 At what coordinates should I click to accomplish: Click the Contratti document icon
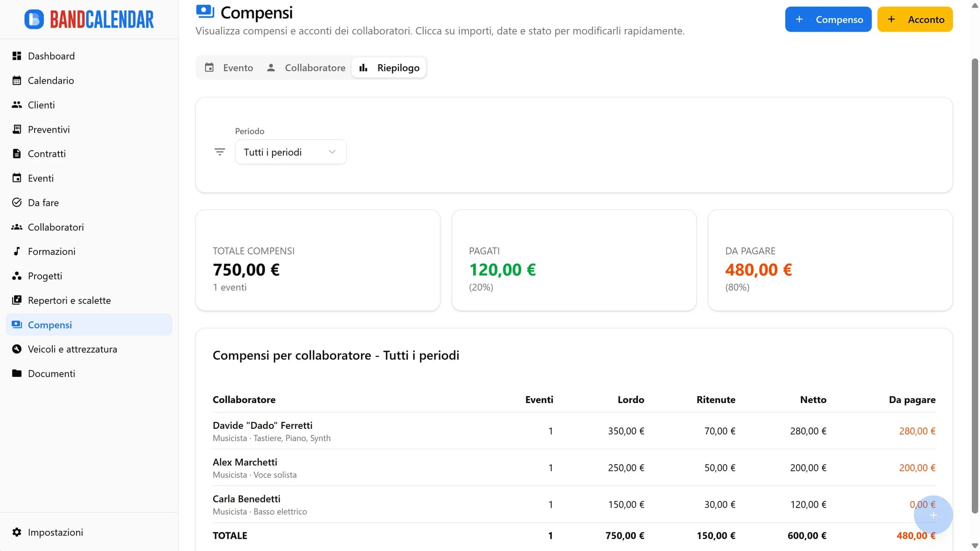[17, 153]
